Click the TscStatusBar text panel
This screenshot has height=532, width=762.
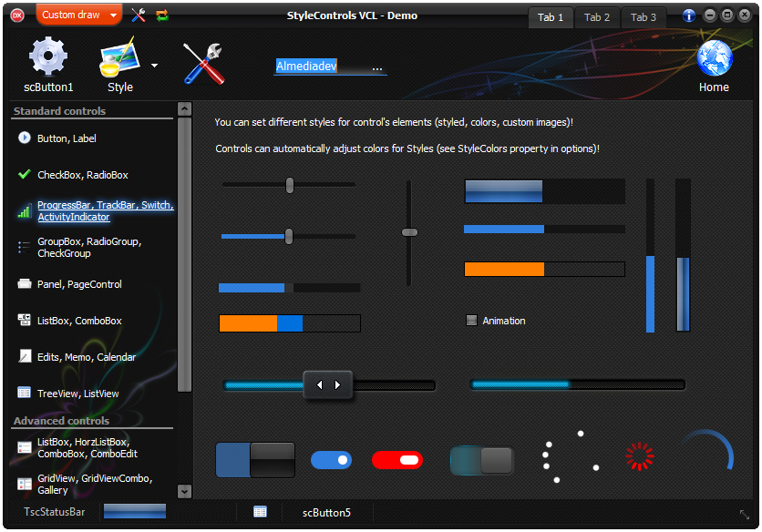(55, 512)
